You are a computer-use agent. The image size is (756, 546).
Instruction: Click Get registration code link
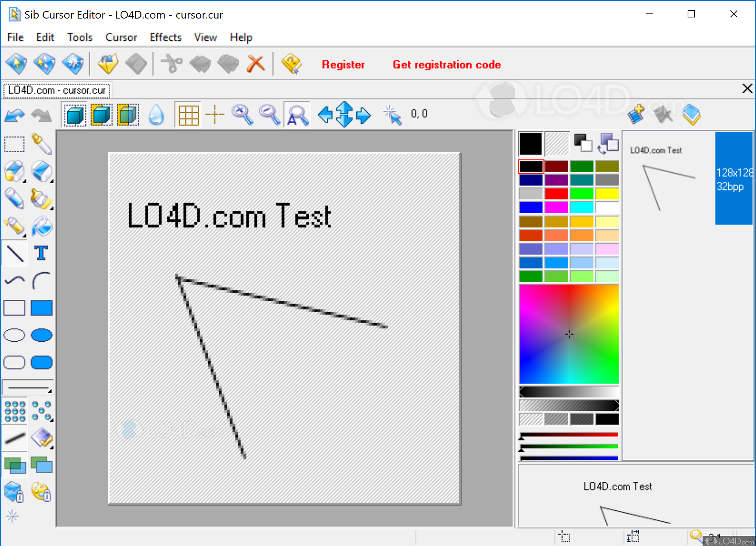coord(447,64)
